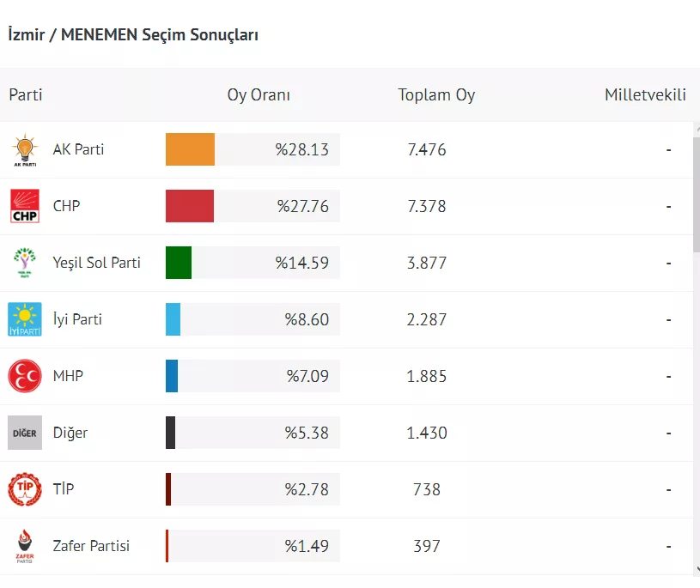Screen dimensions: 700x588
Task: Click the Zafer Partisi torch logo
Action: [25, 546]
